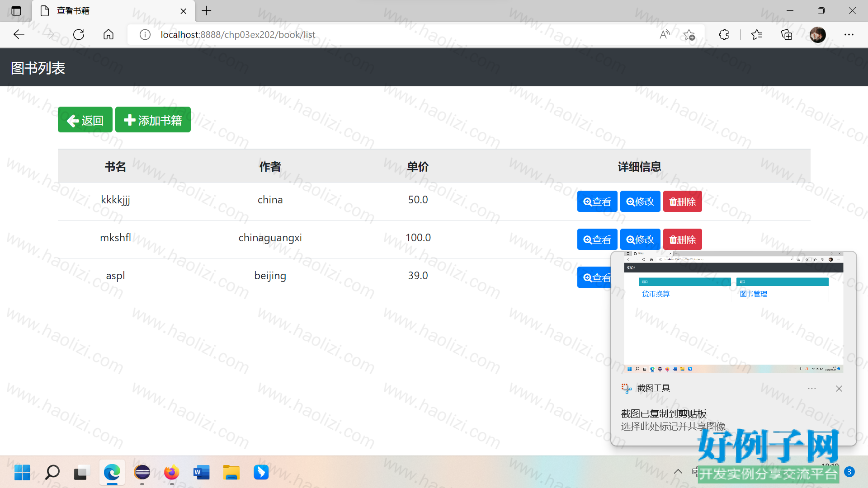868x488 pixels.
Task: Click the 图书列表 header title
Action: (38, 68)
